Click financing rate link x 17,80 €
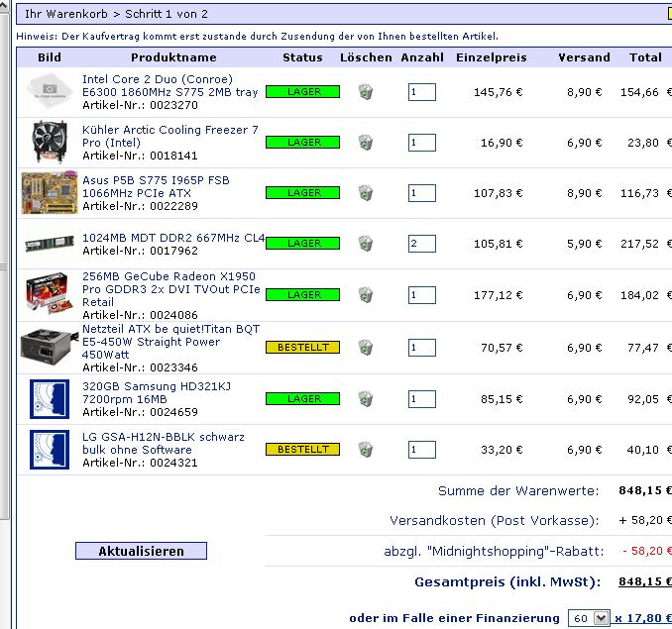Screen dimensions: 672x629 tap(642, 618)
